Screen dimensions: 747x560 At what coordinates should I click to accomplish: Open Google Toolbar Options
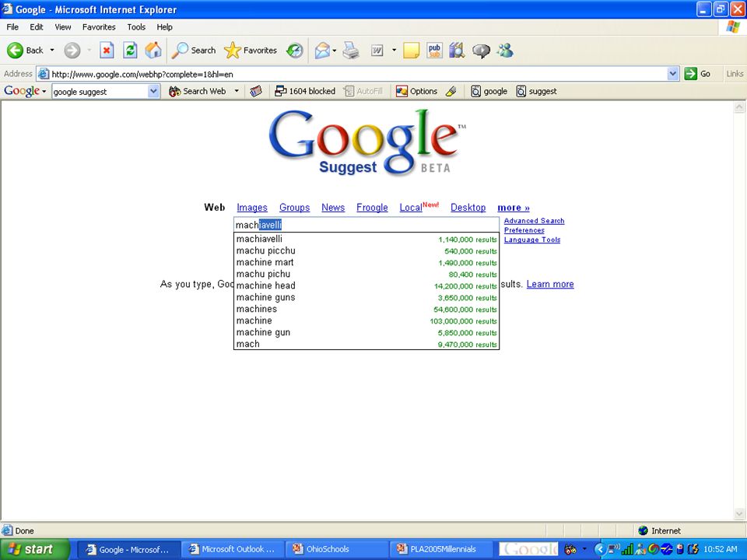[x=416, y=91]
